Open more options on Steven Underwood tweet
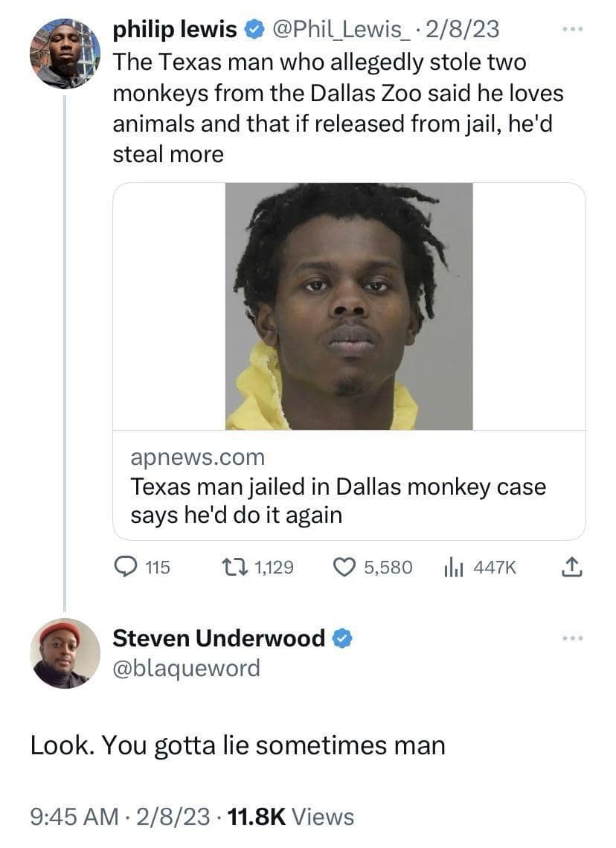616x848 pixels. click(573, 638)
